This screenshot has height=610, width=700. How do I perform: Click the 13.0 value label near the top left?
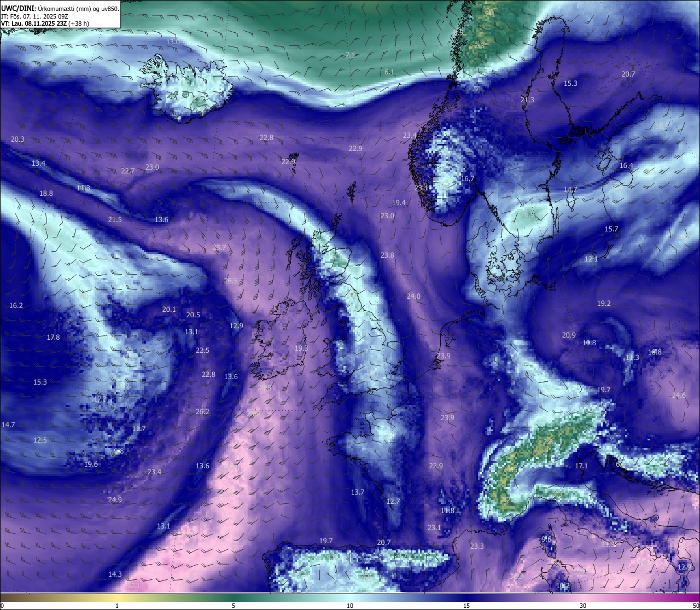coord(173,42)
